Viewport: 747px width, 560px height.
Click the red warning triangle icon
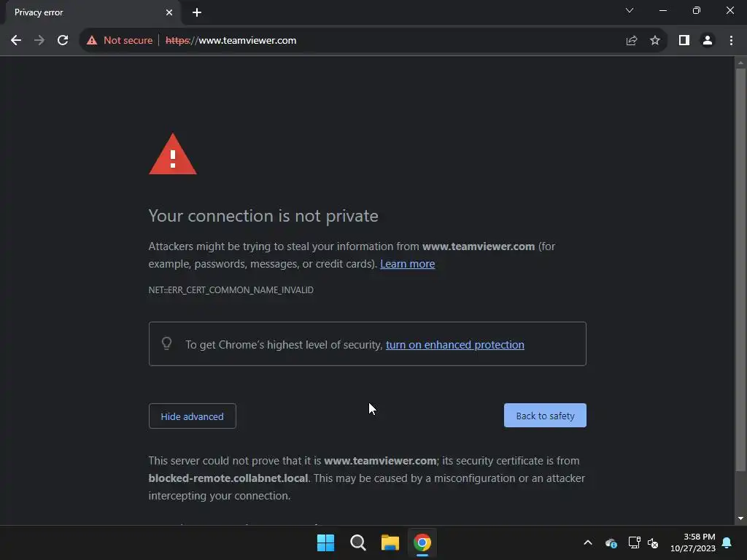pyautogui.click(x=172, y=155)
